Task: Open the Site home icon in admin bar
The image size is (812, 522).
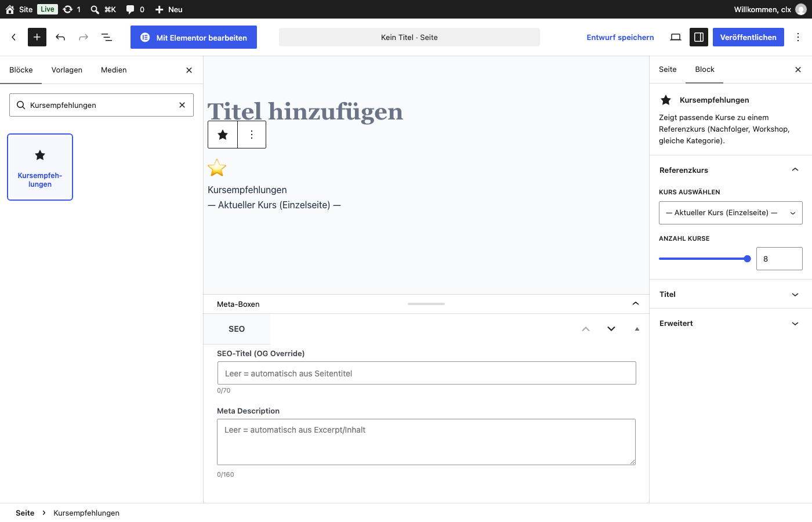Action: [10, 9]
